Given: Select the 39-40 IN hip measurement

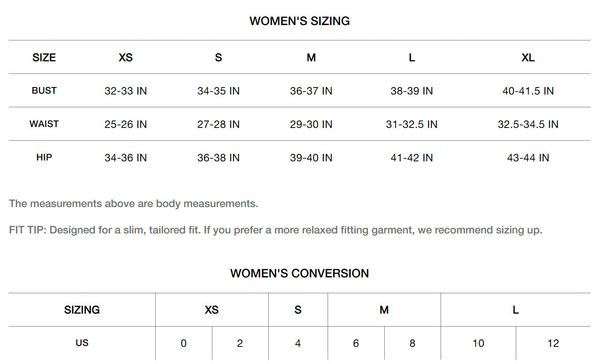Looking at the screenshot, I should [311, 158].
